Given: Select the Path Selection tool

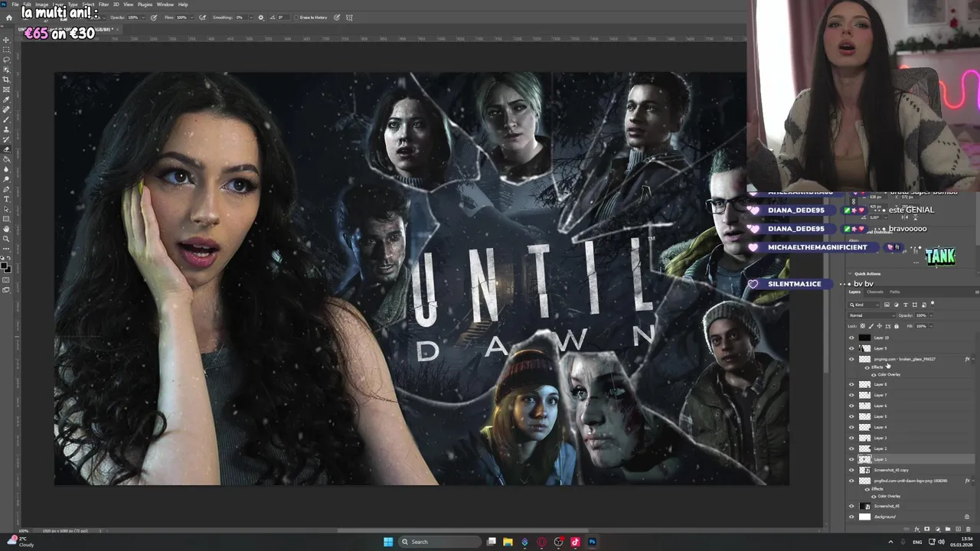Looking at the screenshot, I should (x=7, y=209).
